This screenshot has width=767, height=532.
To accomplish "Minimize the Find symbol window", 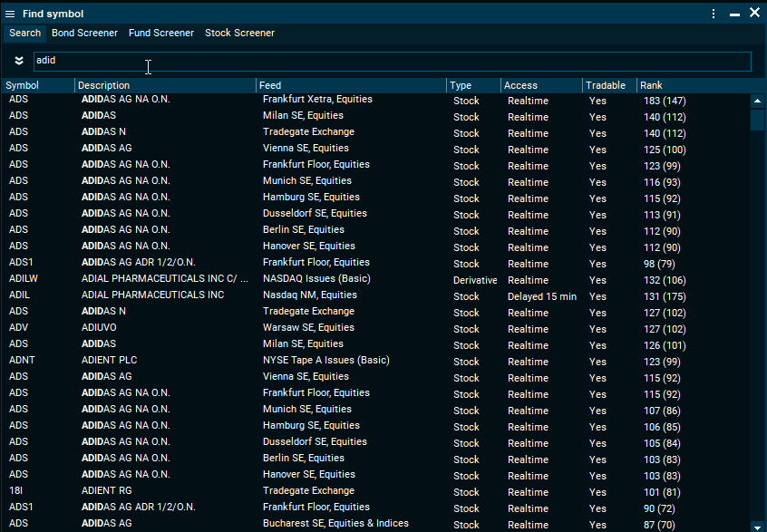I will pos(733,14).
